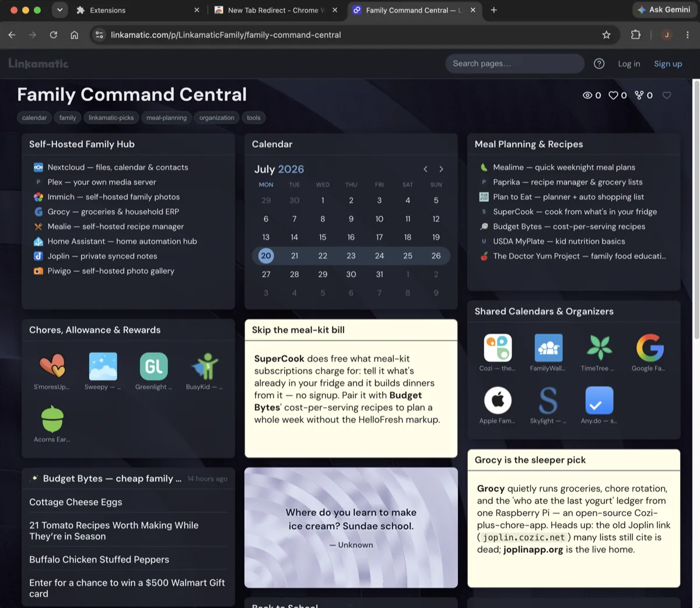Go to next month in Calendar
The width and height of the screenshot is (700, 608).
coord(441,169)
